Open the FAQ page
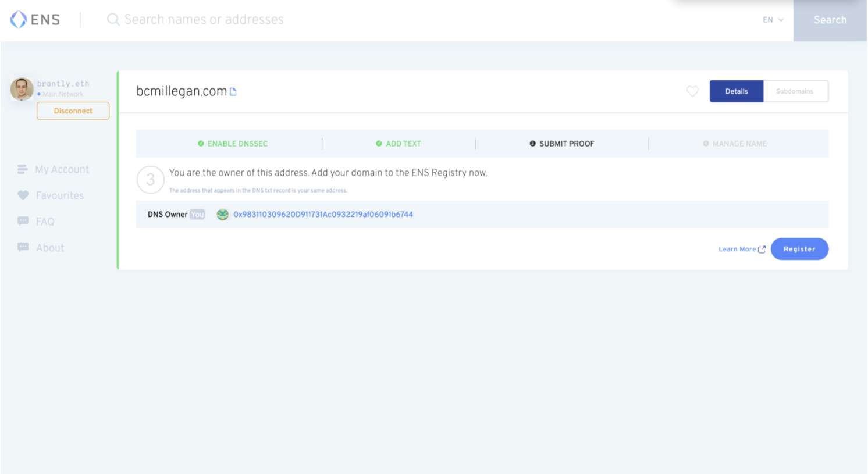Screen dimensions: 868x474 pyautogui.click(x=45, y=222)
